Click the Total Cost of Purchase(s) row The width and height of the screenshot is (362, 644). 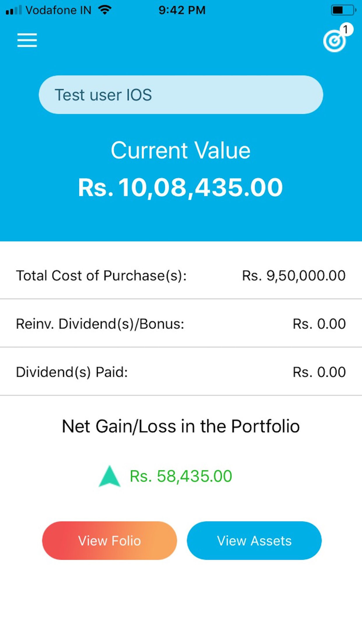point(180,275)
